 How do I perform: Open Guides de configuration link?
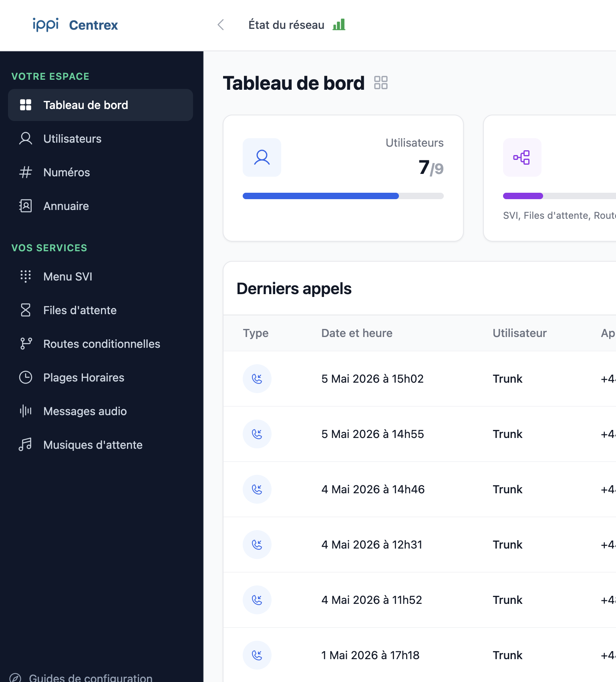[91, 678]
